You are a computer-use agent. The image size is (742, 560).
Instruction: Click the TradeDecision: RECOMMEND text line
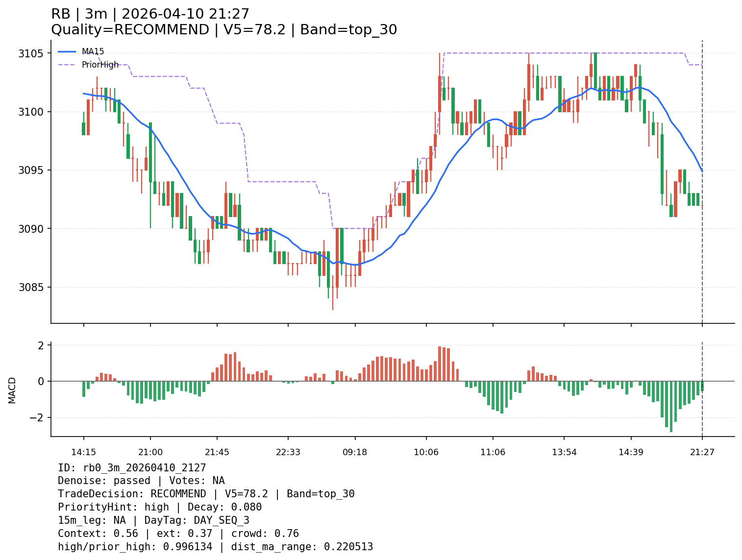click(x=206, y=494)
